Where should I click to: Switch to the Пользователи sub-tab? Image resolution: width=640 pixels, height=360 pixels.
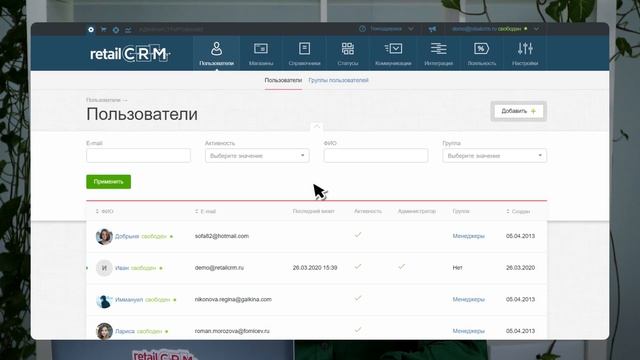pos(283,80)
